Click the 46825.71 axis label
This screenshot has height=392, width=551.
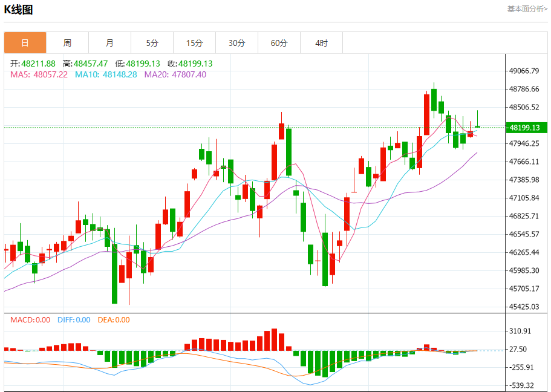524,216
